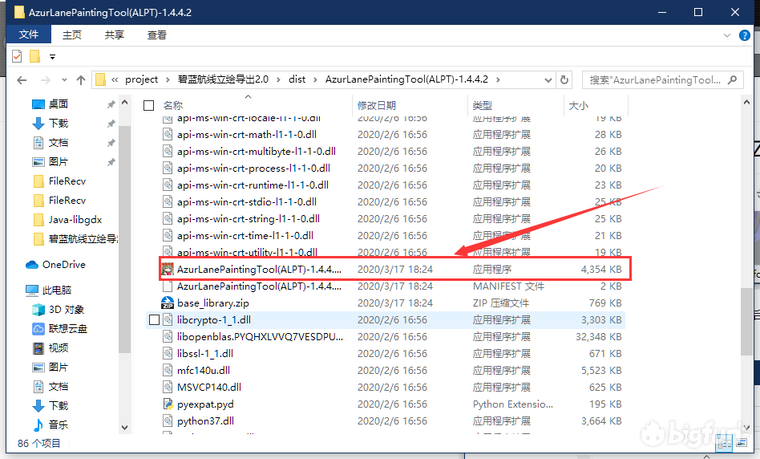The height and width of the screenshot is (459, 760).
Task: Click the base_library.zip archive icon
Action: [168, 303]
